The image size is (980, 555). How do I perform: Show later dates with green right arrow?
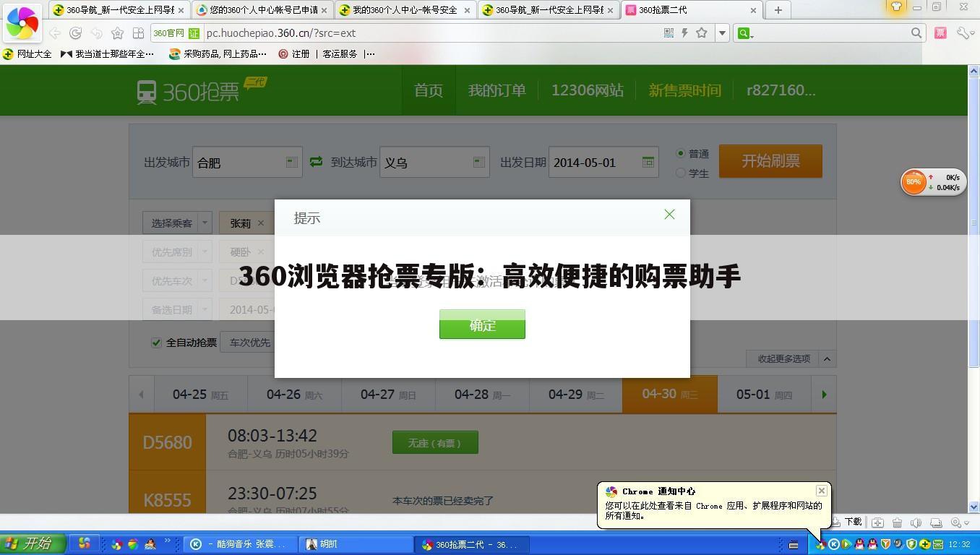coord(824,395)
